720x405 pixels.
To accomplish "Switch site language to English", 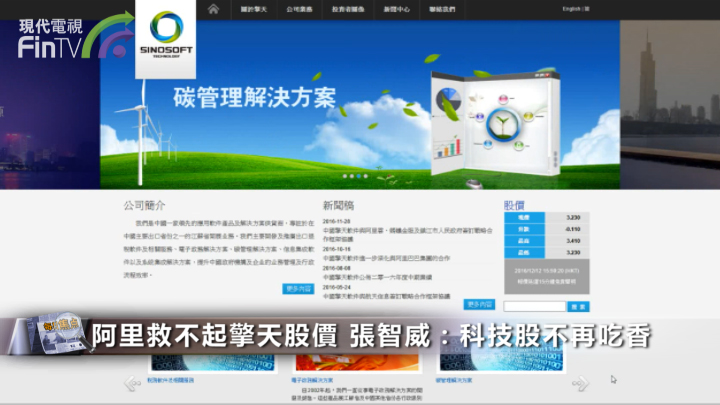I will [x=571, y=9].
